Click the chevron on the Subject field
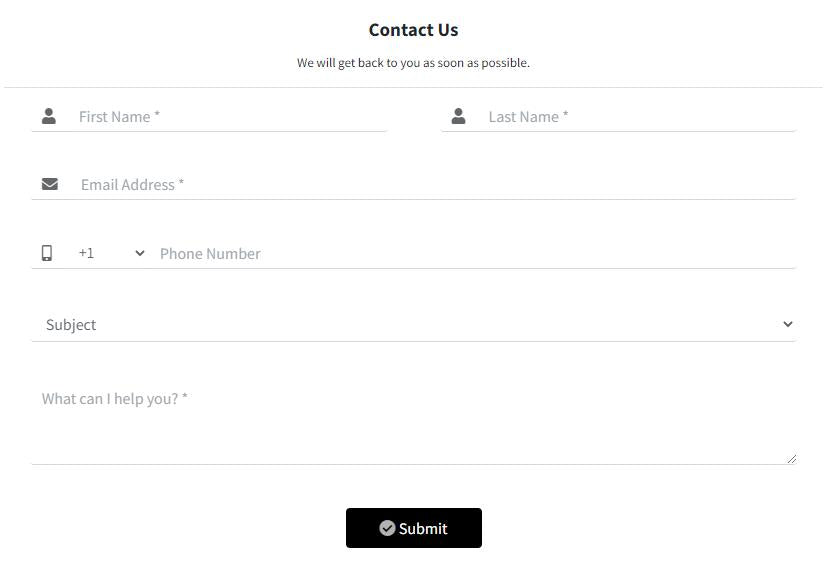 pyautogui.click(x=787, y=323)
